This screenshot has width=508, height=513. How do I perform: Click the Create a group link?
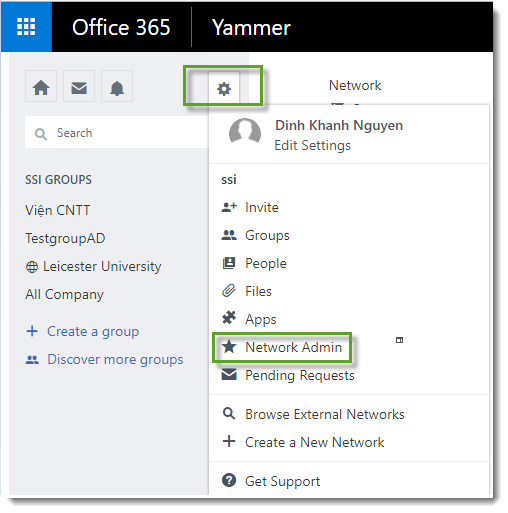tap(93, 332)
